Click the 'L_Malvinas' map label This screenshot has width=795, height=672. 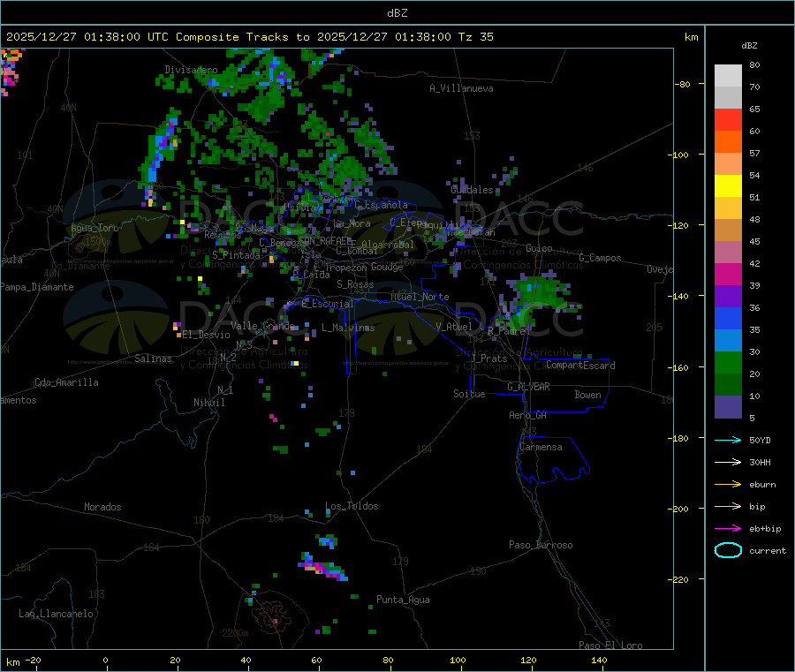348,328
